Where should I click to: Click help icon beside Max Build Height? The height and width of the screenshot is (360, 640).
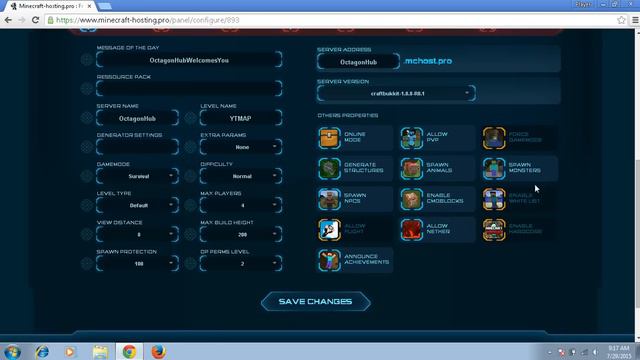[190, 234]
